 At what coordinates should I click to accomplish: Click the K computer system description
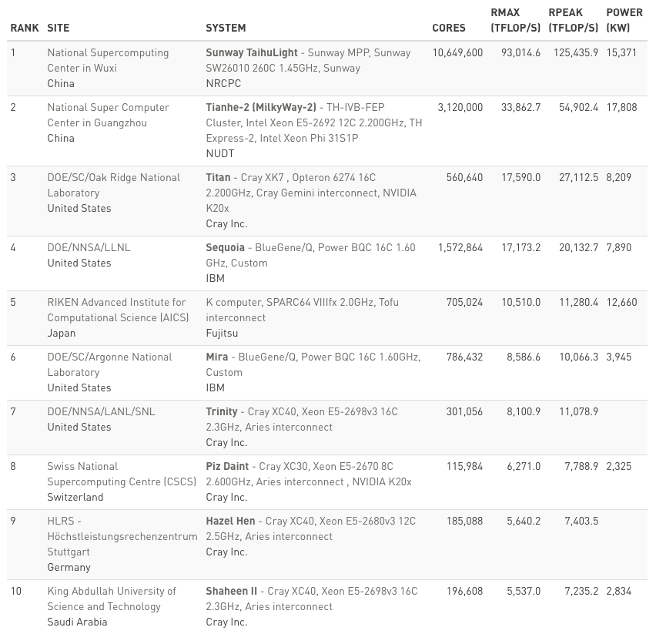tap(302, 303)
